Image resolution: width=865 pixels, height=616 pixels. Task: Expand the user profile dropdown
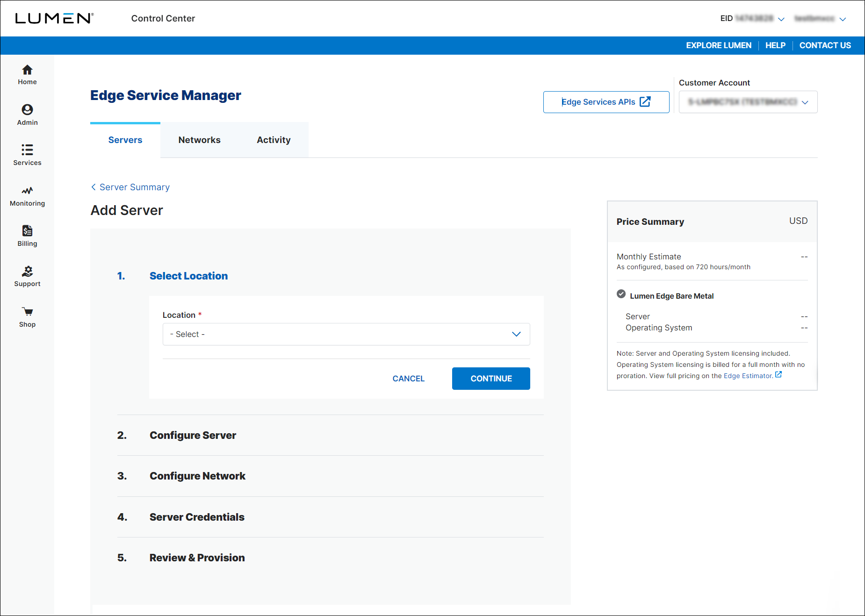point(843,19)
